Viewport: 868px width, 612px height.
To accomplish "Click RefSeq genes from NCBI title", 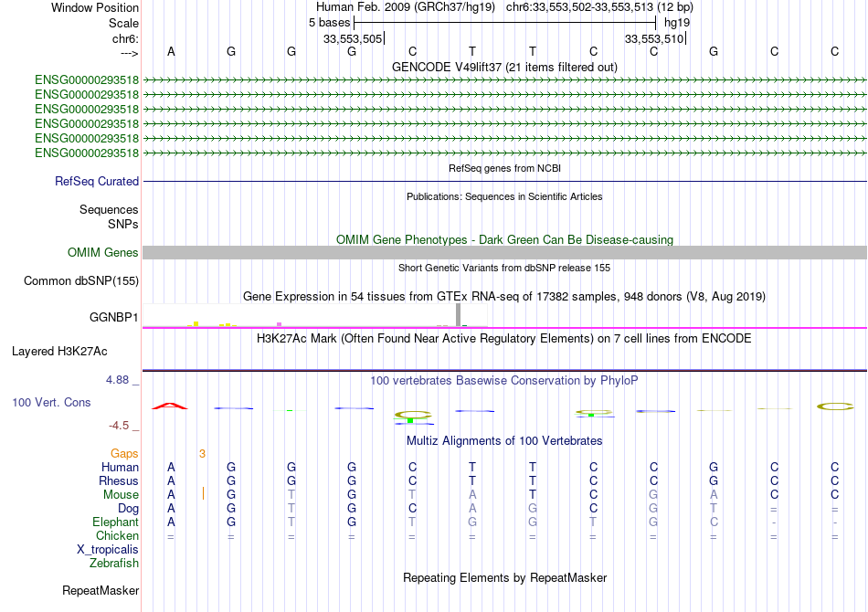I will click(x=504, y=168).
